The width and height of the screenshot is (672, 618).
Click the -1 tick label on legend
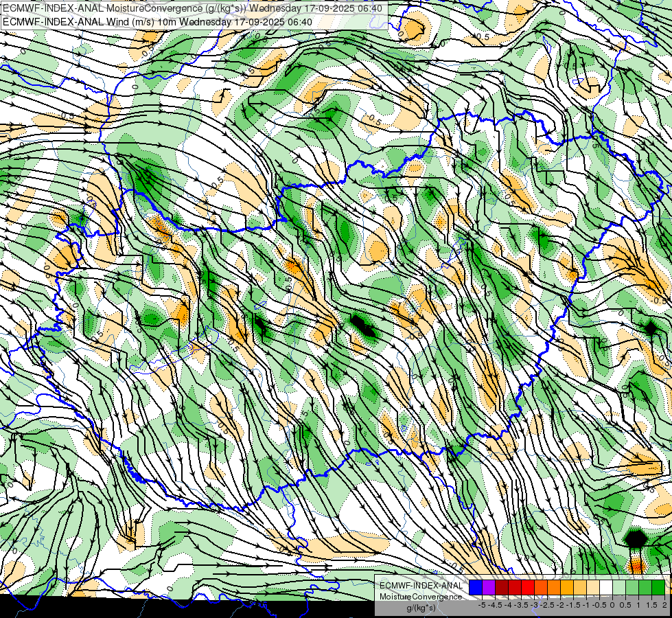point(586,605)
